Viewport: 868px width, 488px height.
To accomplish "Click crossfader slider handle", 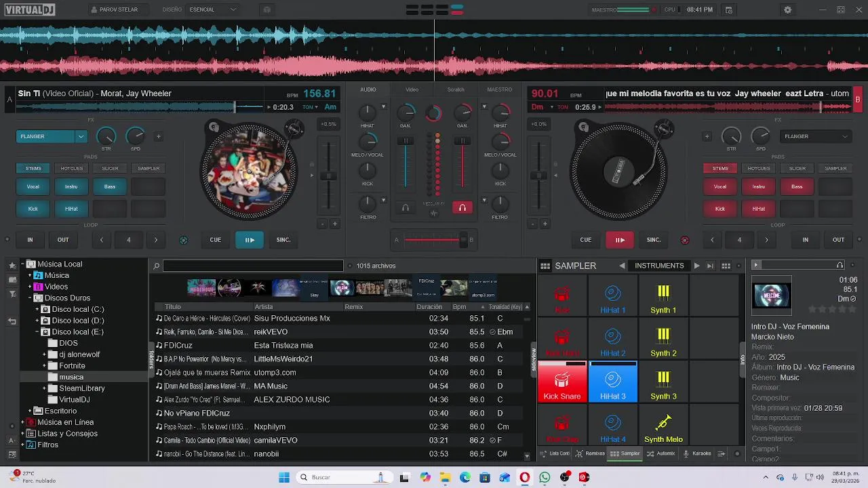I will [x=464, y=240].
